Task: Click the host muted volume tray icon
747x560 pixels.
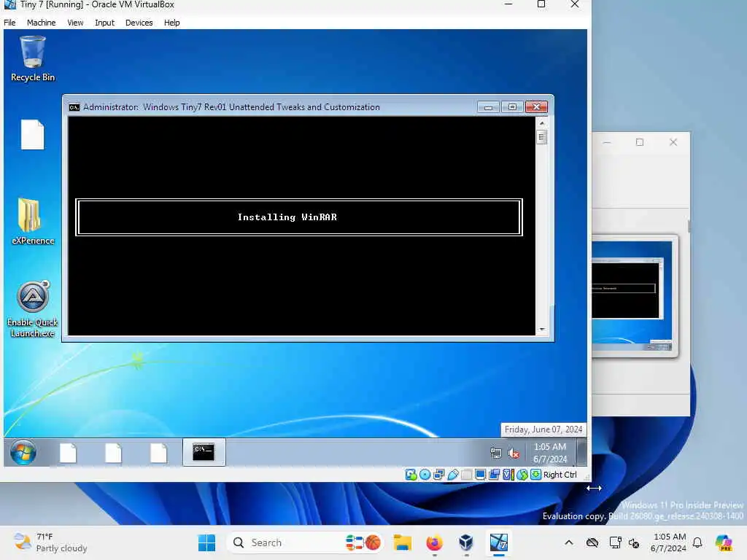Action: coord(634,542)
